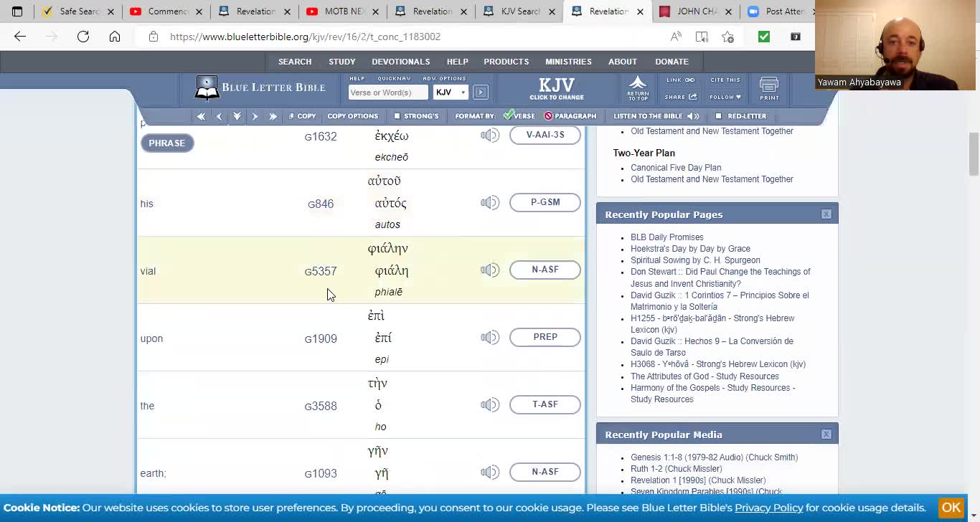Open the Follow menu

[725, 97]
